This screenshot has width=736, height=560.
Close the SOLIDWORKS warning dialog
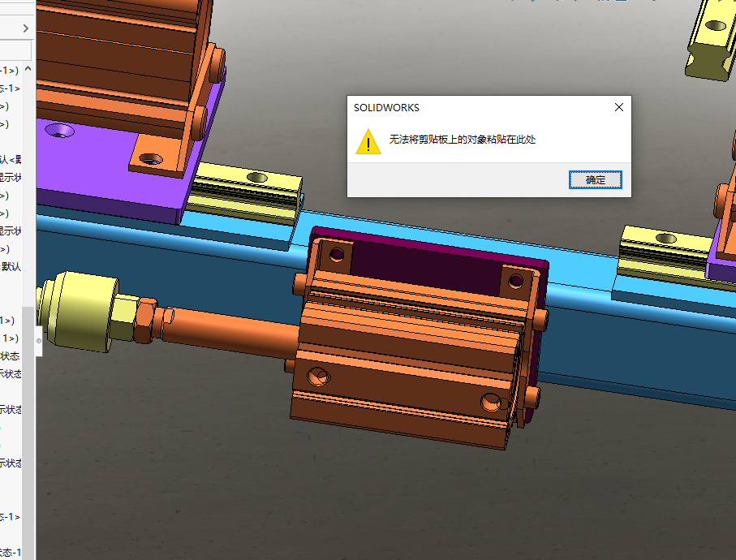coord(618,107)
